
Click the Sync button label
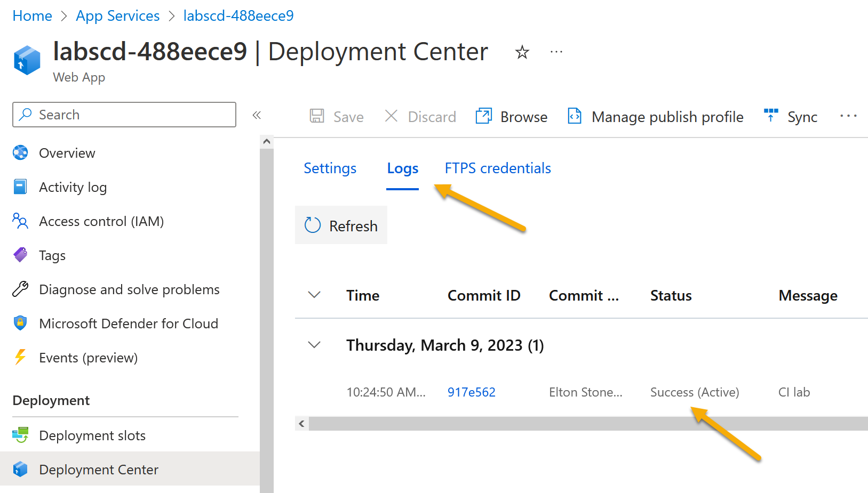(x=802, y=117)
